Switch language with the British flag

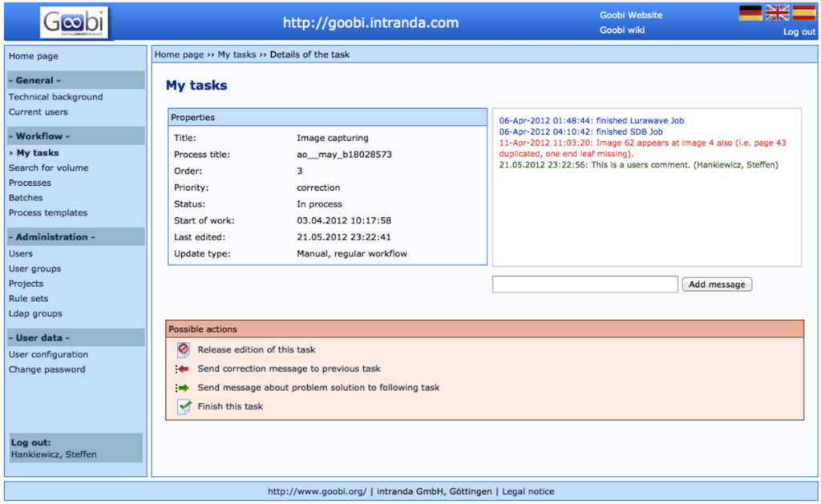click(x=777, y=13)
